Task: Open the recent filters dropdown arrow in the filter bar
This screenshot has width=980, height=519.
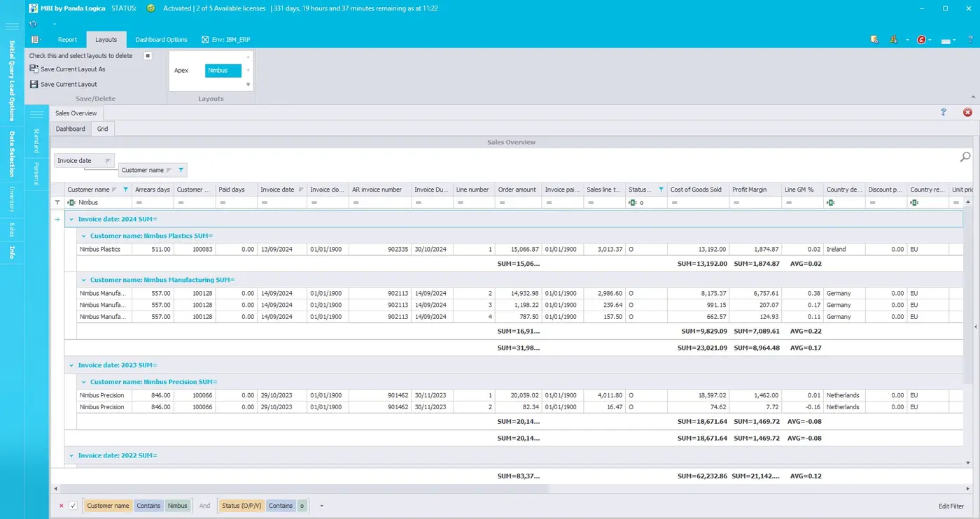Action: (x=321, y=506)
